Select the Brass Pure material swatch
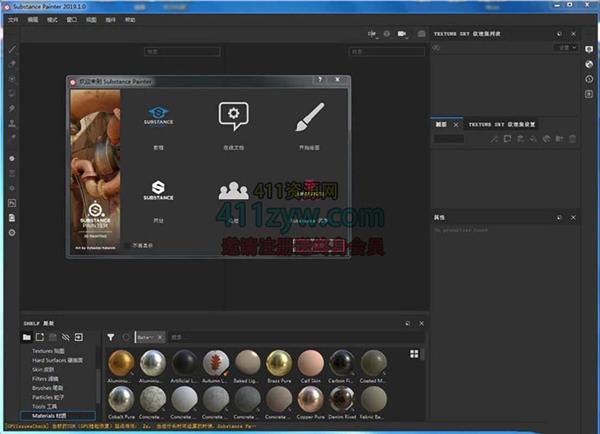 280,364
